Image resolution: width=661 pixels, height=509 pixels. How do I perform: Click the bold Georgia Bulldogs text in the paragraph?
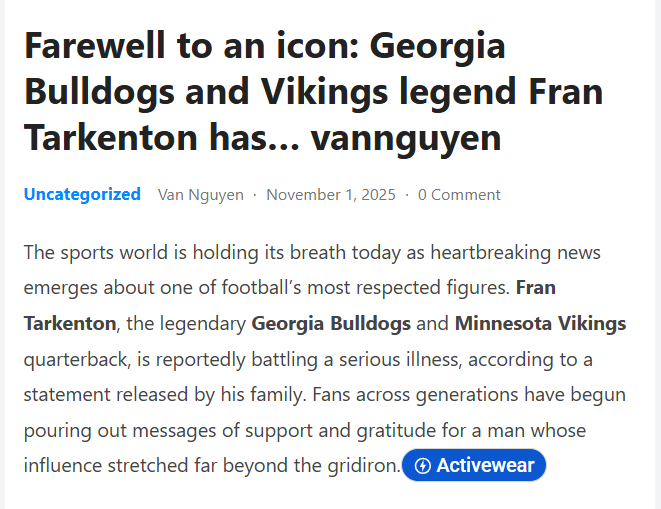(x=331, y=324)
